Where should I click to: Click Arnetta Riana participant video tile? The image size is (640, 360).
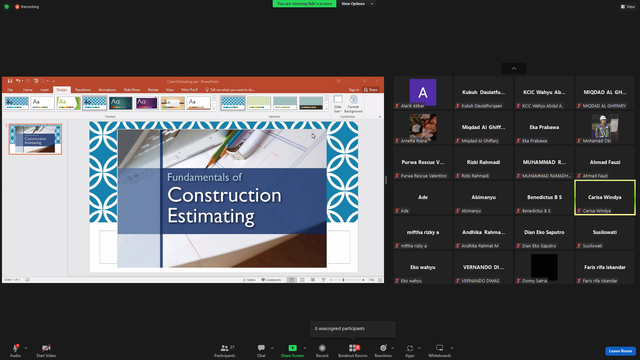click(x=423, y=128)
